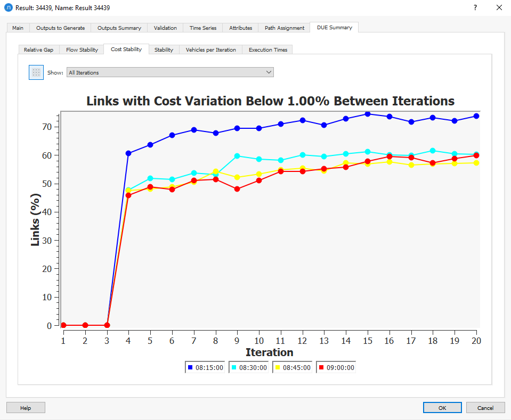The width and height of the screenshot is (511, 420).
Task: Open Help from the bottom-left button
Action: tap(25, 407)
